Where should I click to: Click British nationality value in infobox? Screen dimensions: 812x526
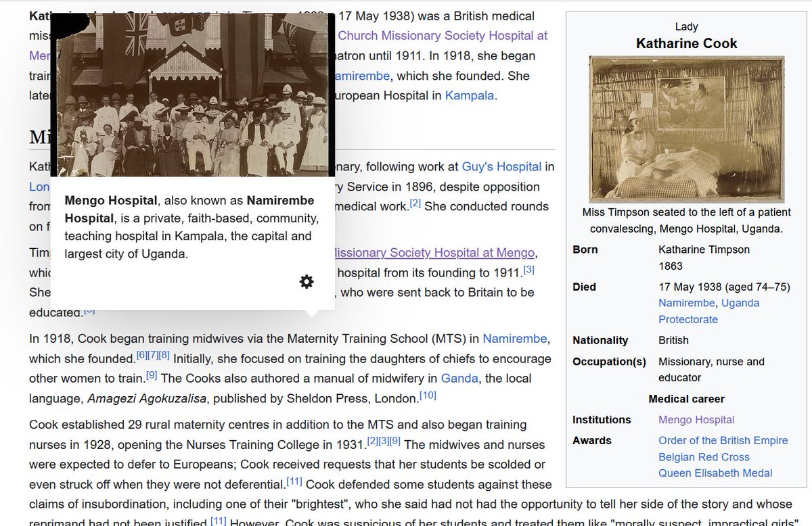[x=674, y=340]
